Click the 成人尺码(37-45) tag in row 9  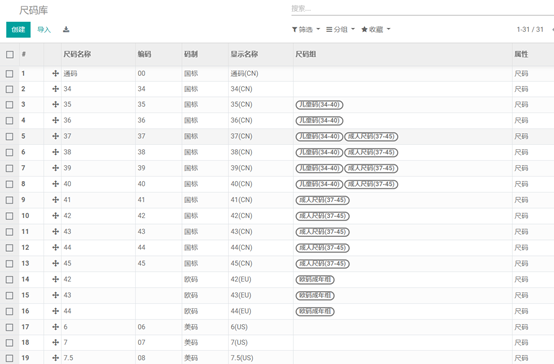tap(323, 200)
